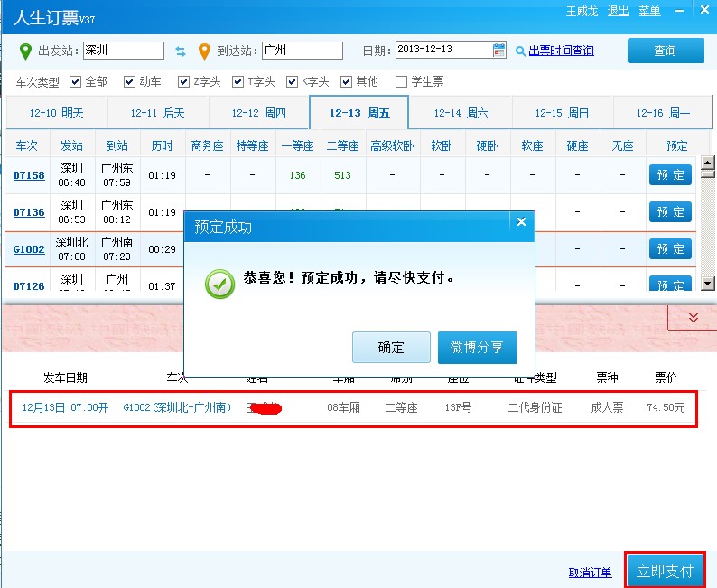Book train D7158 with its 预定 button

click(670, 174)
